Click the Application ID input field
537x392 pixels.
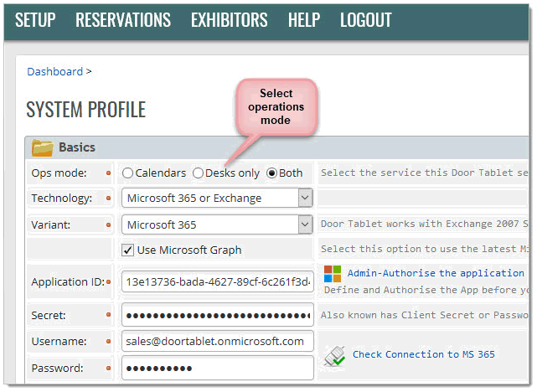(x=218, y=281)
